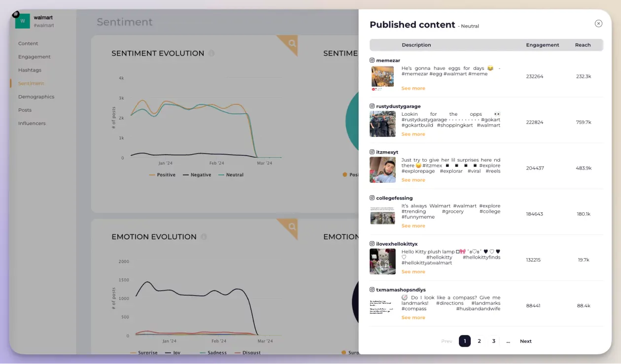The image size is (621, 364).
Task: Open itzmexyt post thumbnail
Action: tap(382, 169)
